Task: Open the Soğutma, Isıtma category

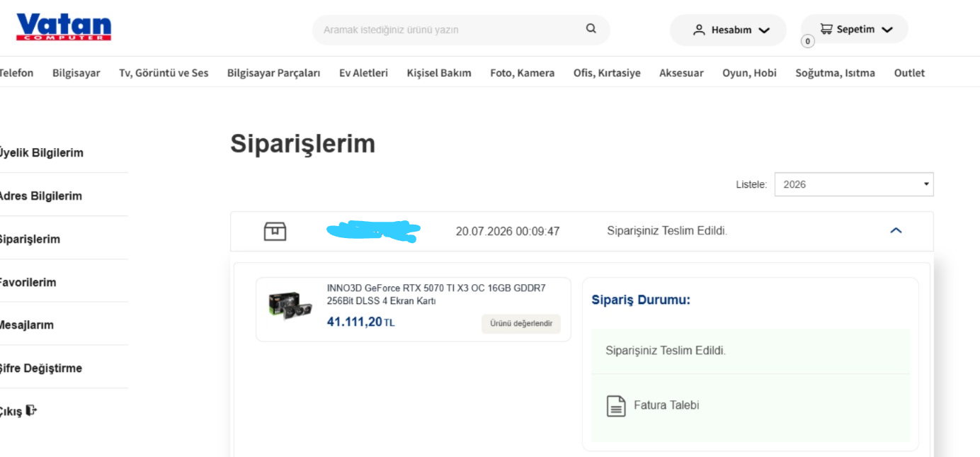Action: [835, 73]
